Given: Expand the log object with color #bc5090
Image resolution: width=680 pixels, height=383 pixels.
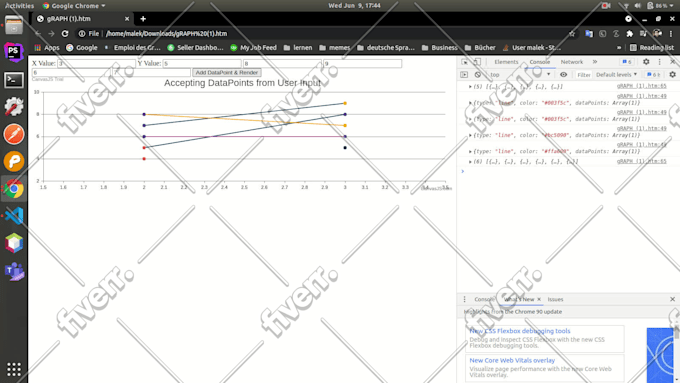Looking at the screenshot, I should point(470,135).
